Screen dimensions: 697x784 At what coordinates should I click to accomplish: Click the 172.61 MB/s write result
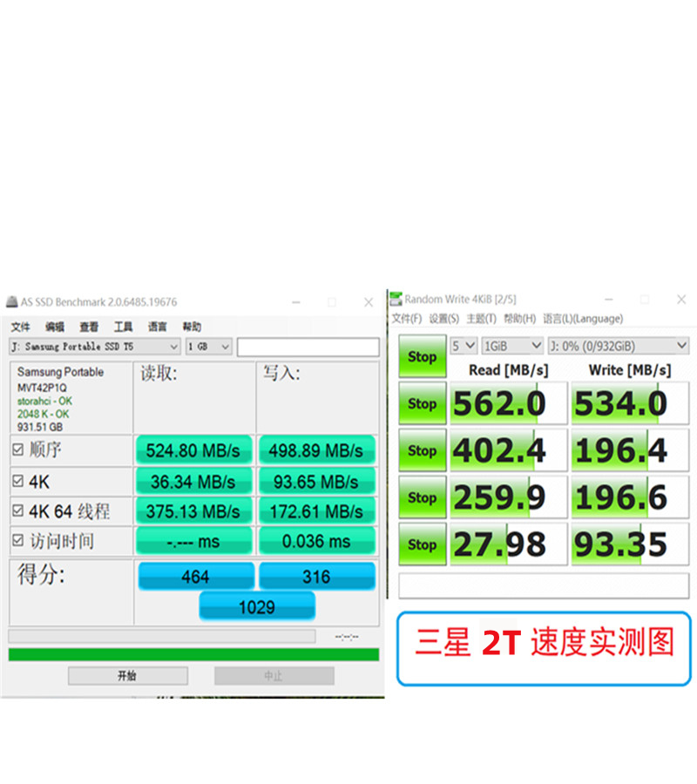(x=316, y=511)
